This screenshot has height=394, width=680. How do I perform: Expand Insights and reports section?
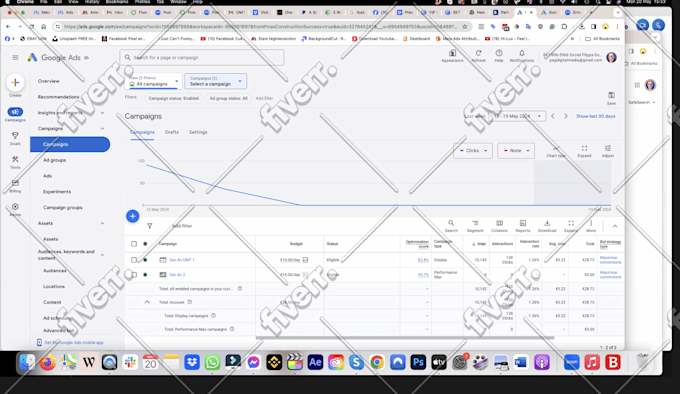coord(102,113)
